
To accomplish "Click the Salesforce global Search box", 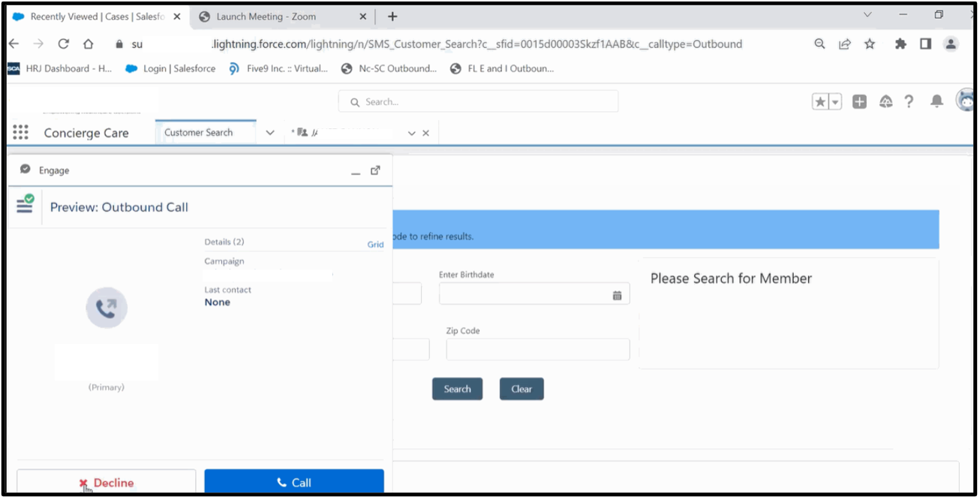I will coord(478,101).
